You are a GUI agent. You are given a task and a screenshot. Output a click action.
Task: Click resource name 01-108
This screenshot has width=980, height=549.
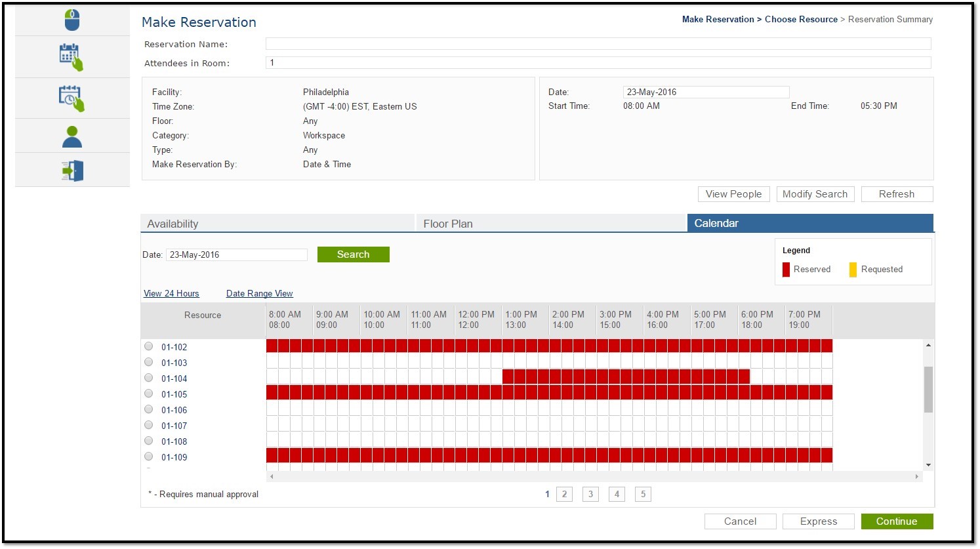click(x=174, y=442)
